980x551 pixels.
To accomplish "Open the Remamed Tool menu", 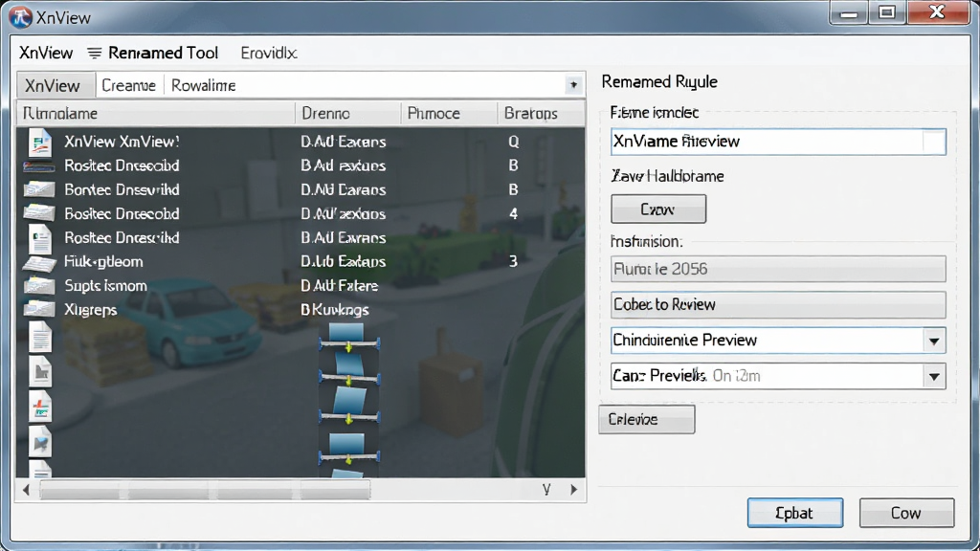I will (163, 54).
